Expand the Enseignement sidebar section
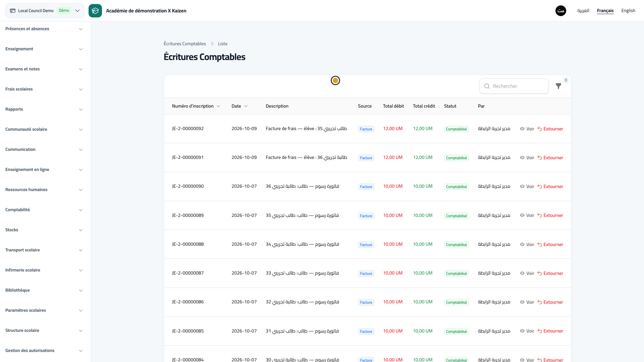Viewport: 644px width, 362px height. (44, 49)
